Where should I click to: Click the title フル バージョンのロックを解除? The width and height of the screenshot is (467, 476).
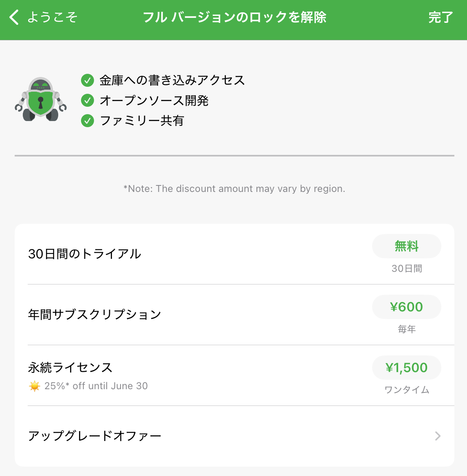click(235, 17)
